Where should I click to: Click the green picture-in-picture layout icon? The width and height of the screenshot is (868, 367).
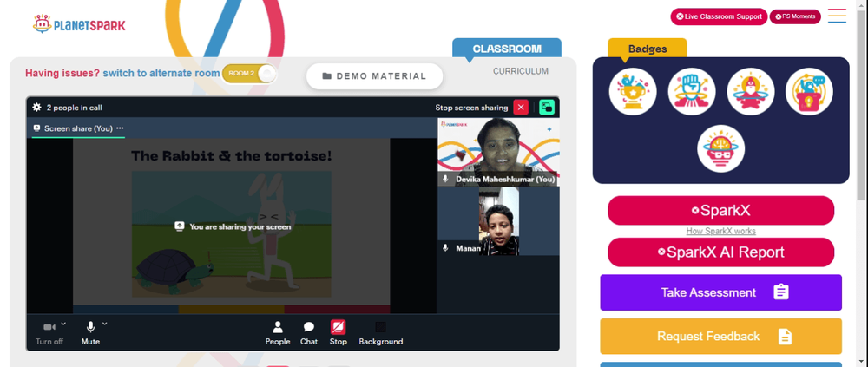click(547, 108)
